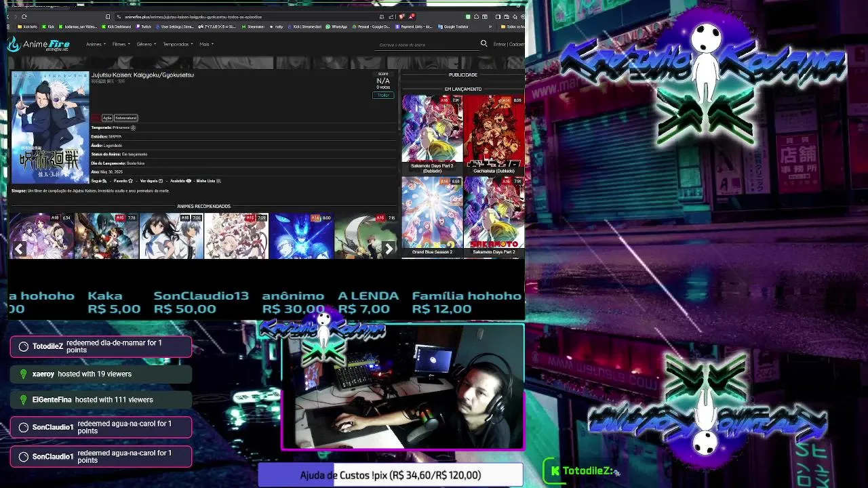
Task: Open Minha Lista option
Action: [x=209, y=181]
